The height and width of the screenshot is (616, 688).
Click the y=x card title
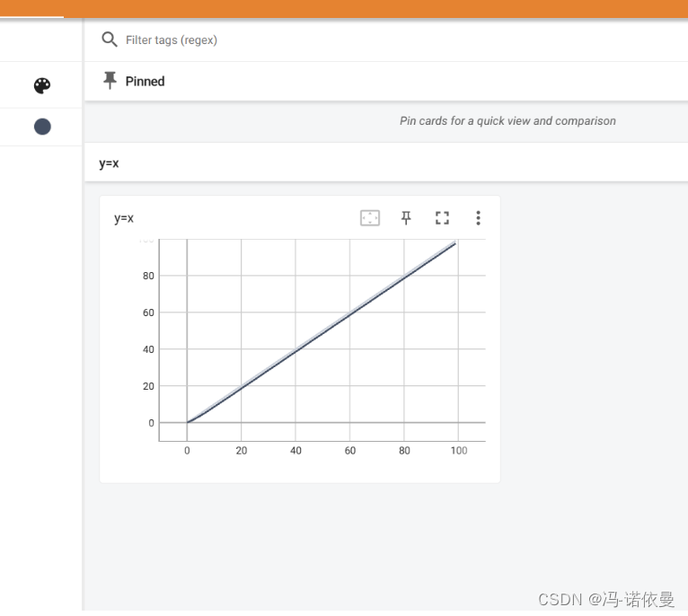(x=124, y=218)
